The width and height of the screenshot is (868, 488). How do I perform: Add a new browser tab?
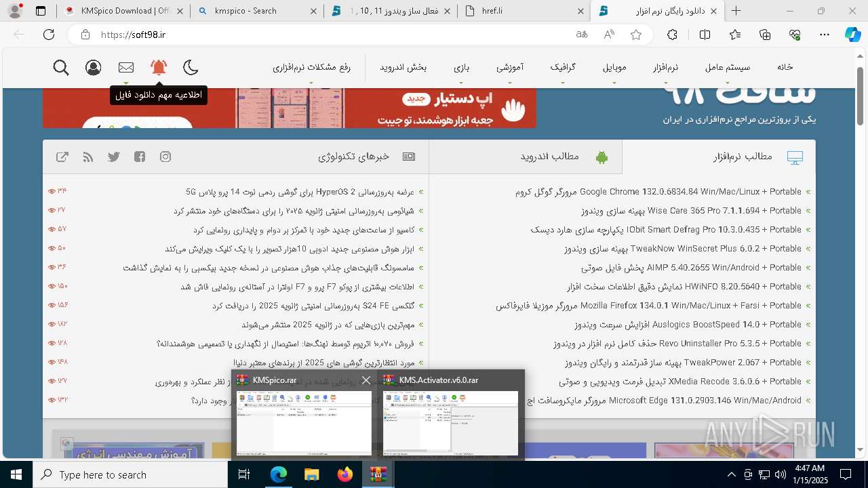click(x=736, y=11)
